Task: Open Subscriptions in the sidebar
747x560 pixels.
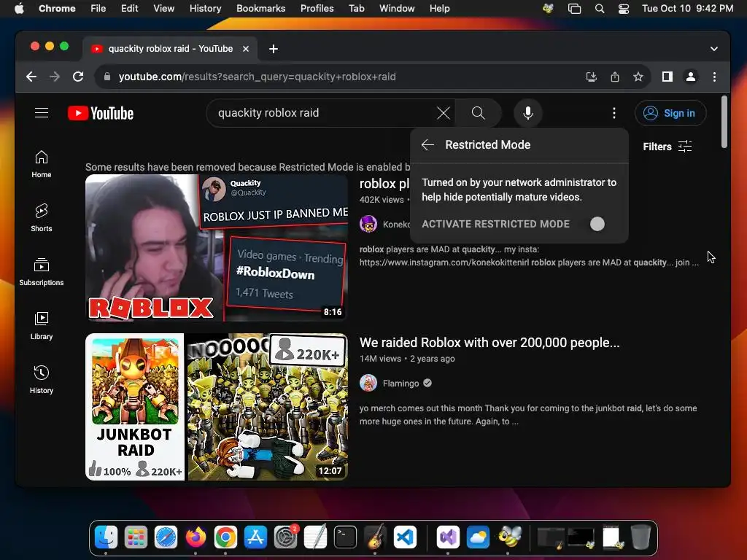Action: [42, 271]
